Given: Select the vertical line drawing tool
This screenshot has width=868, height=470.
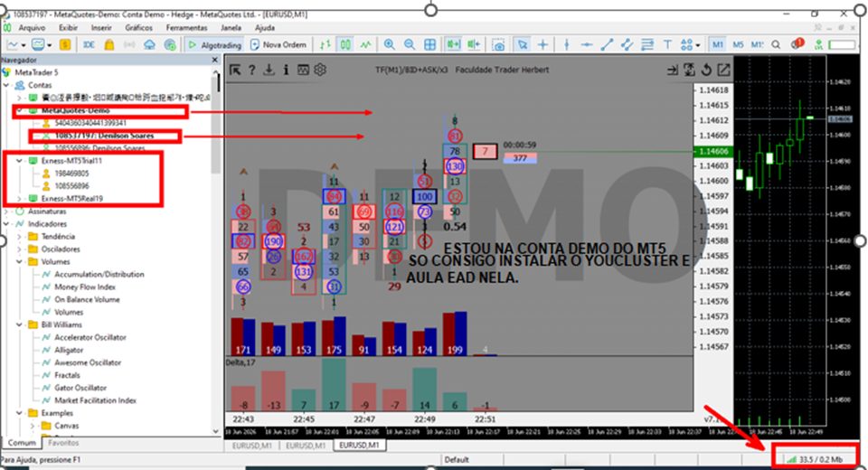Looking at the screenshot, I should pos(566,45).
